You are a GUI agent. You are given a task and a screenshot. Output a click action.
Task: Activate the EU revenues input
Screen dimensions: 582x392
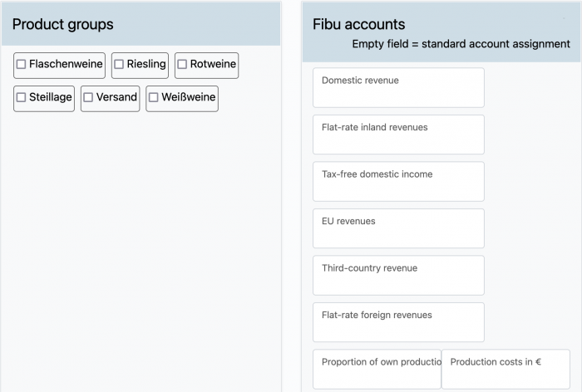(398, 228)
